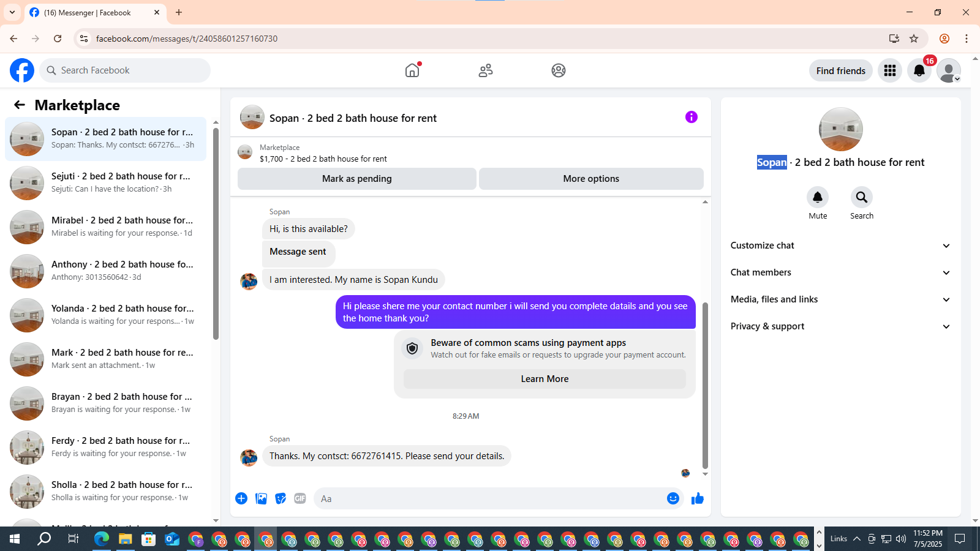Screen dimensions: 980x551
Task: Open Mirabel conversation in list
Action: [x=106, y=227]
